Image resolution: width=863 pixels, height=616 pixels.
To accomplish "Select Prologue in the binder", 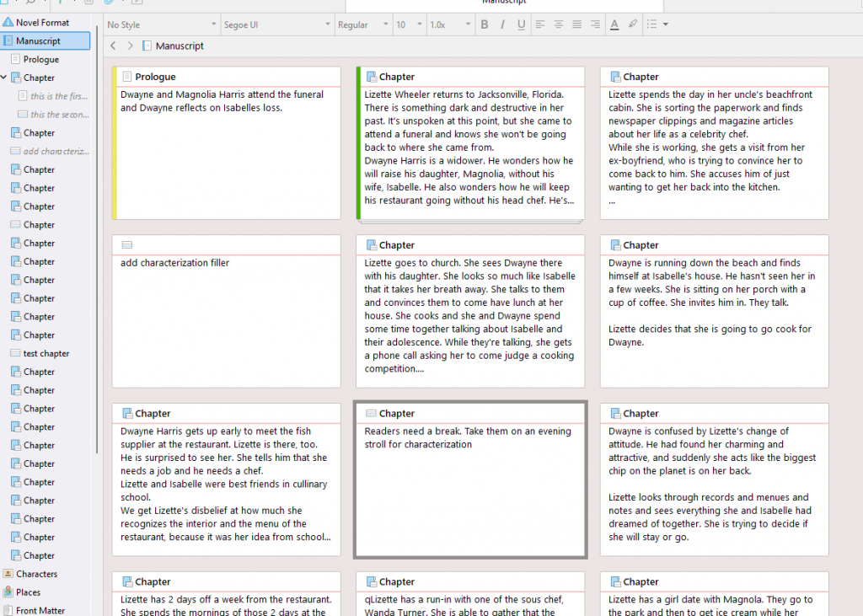I will tap(46, 60).
